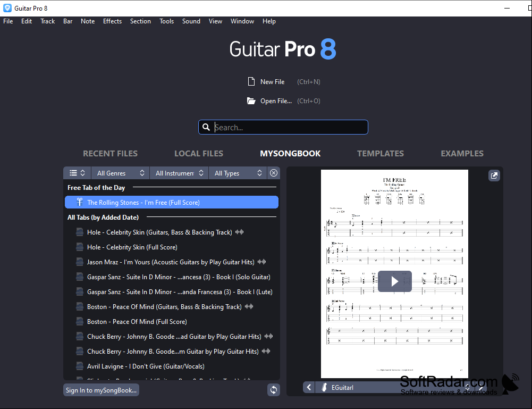
Task: Open the Note menu
Action: [x=88, y=21]
